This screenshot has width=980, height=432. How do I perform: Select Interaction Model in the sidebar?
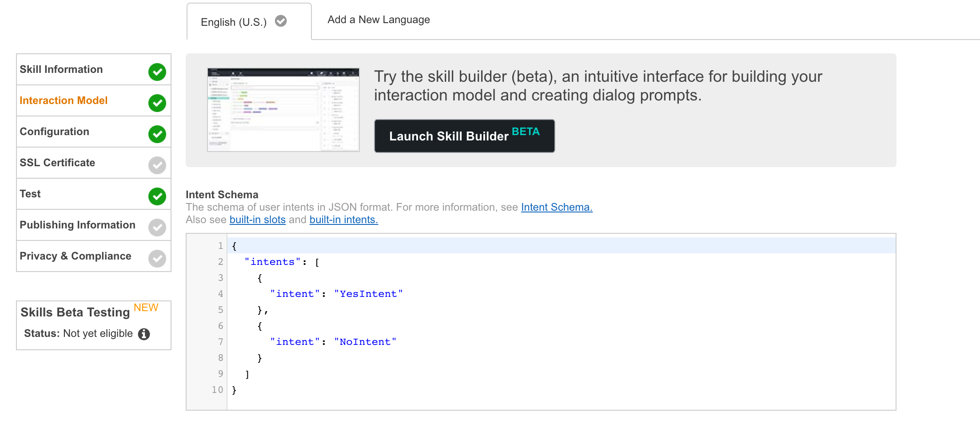pos(94,100)
